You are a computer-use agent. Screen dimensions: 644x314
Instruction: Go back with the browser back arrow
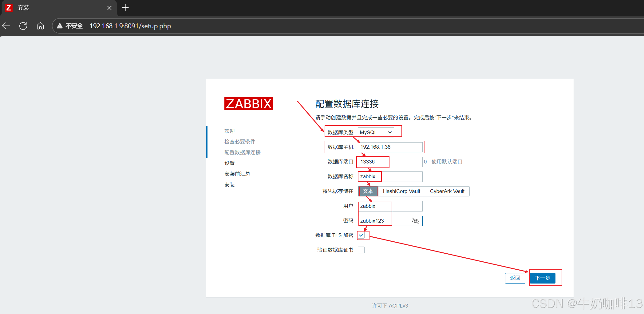(6, 26)
